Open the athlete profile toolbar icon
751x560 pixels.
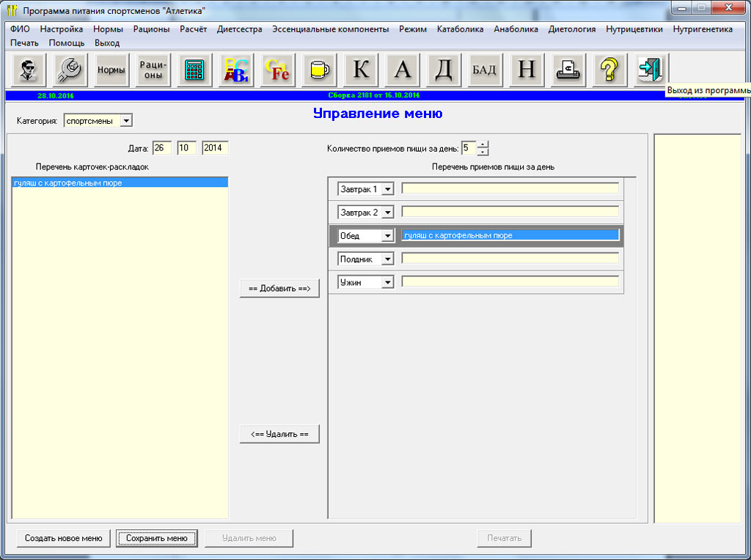coord(29,70)
